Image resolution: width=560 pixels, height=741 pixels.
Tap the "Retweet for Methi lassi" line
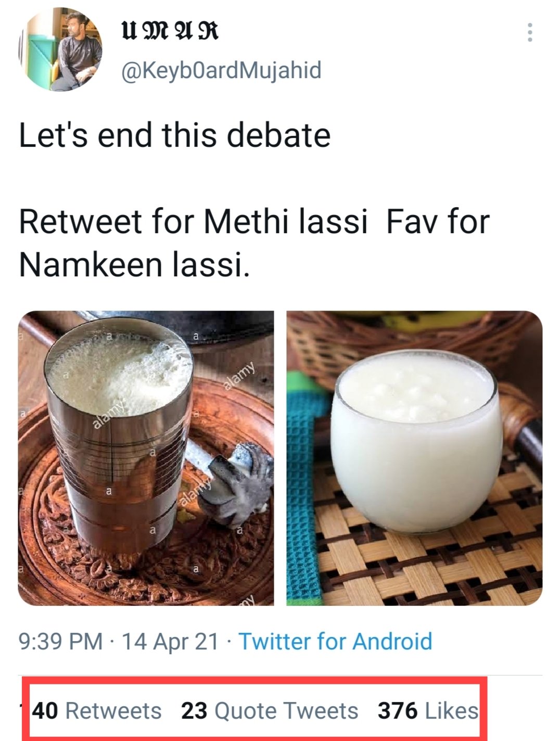193,221
